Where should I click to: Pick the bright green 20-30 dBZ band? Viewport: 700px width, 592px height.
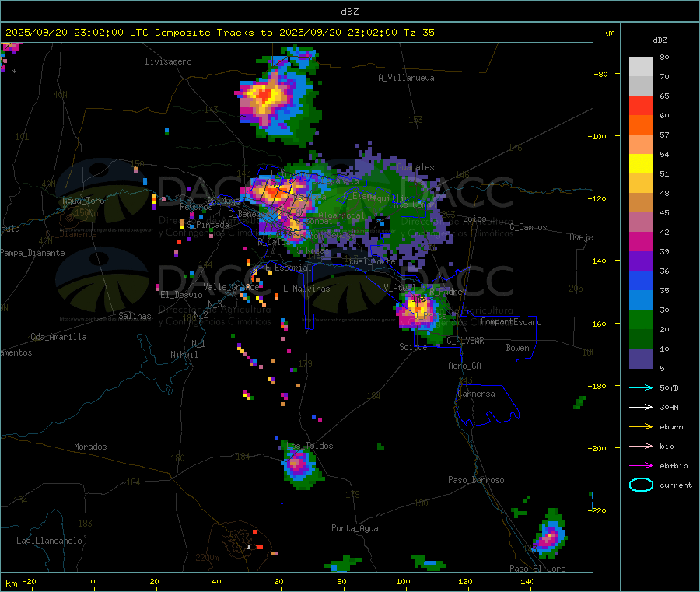click(641, 319)
